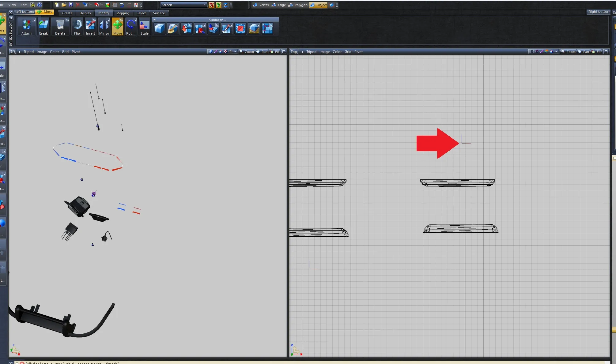
Task: Toggle the Y axis constraint
Action: [x=218, y=5]
